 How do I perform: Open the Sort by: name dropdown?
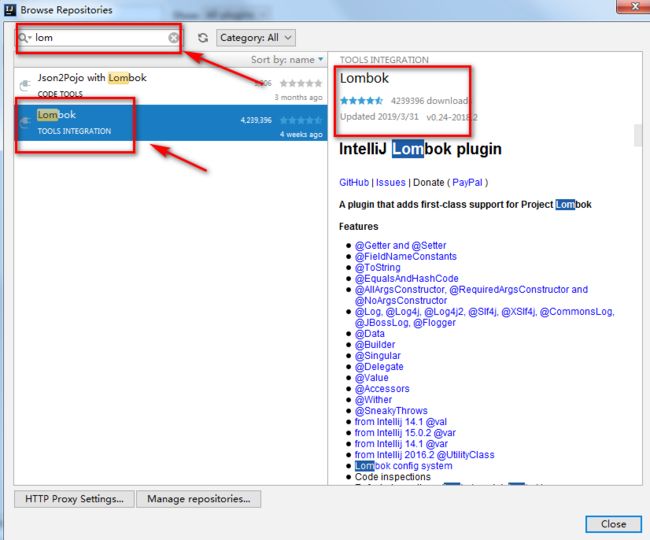coord(287,60)
